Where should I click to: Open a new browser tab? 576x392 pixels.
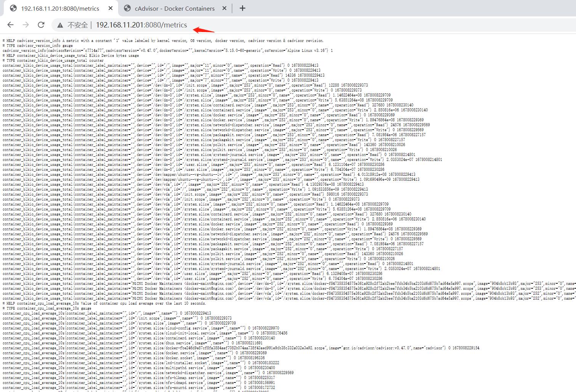(242, 8)
